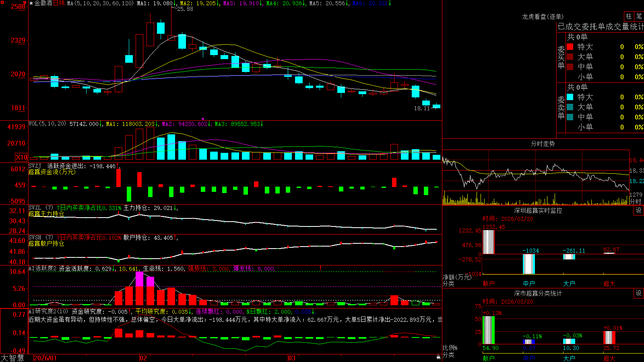
Task: Click the 散户持仓: 43.405 reading
Action: [148, 238]
